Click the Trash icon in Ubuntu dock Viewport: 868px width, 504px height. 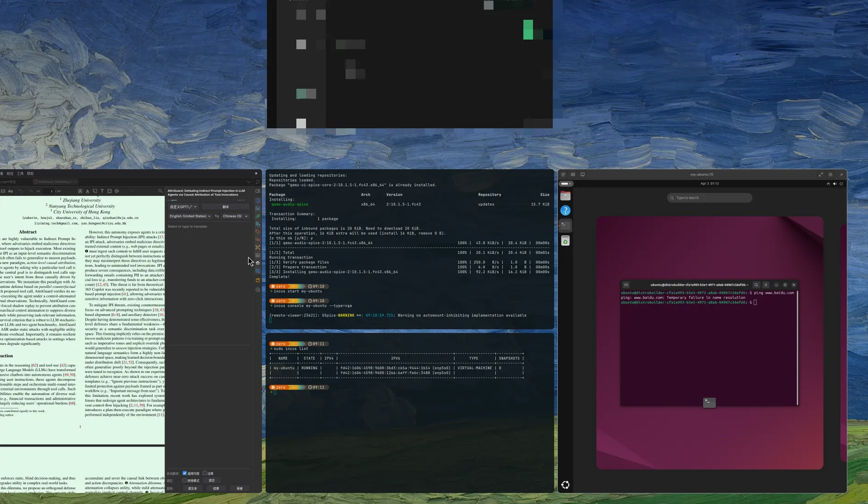click(x=565, y=241)
